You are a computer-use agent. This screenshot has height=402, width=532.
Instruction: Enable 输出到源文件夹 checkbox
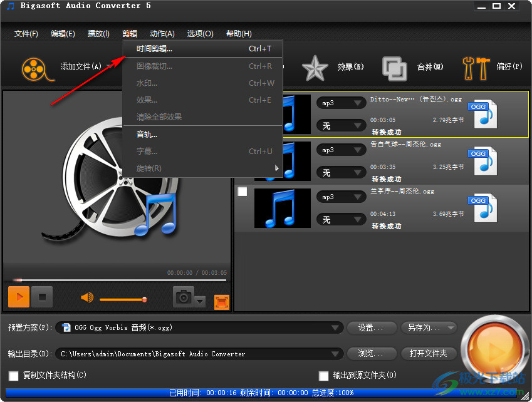coord(324,376)
